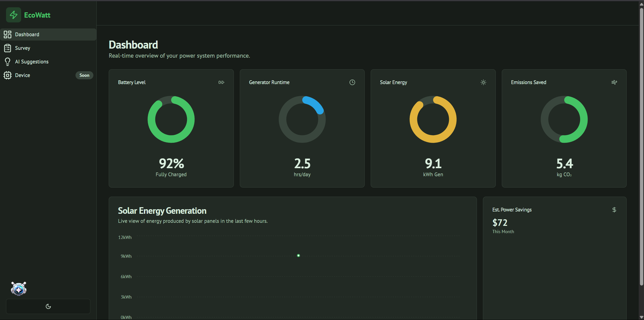Click the clock icon in Generator Runtime card
The width and height of the screenshot is (644, 320).
[x=352, y=82]
